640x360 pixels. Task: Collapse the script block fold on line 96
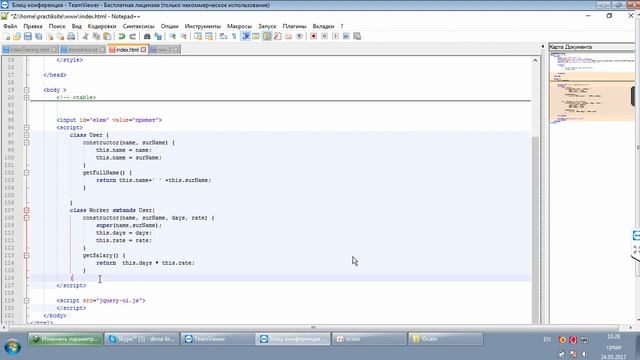27,127
